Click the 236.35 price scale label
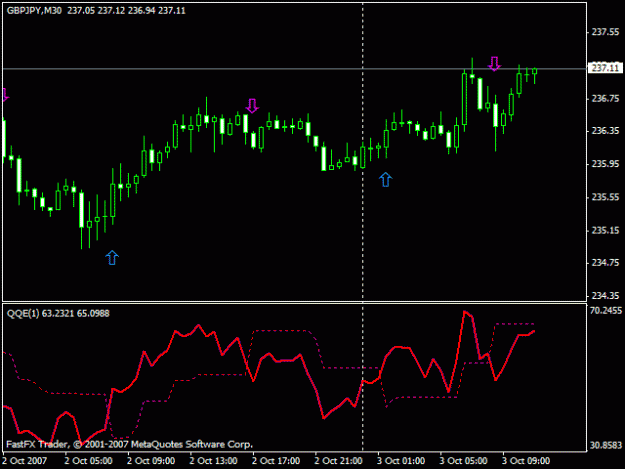625x469 pixels. (x=605, y=131)
